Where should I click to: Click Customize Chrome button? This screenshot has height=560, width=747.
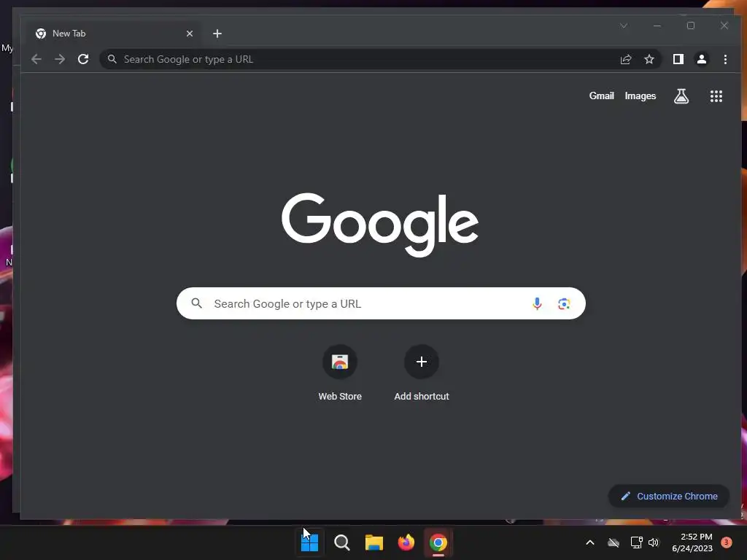click(x=669, y=496)
